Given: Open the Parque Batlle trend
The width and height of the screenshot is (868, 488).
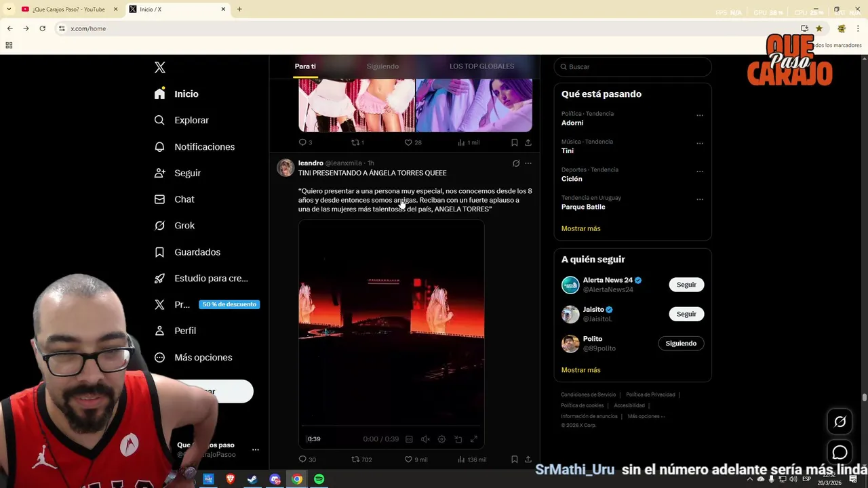Looking at the screenshot, I should [583, 207].
